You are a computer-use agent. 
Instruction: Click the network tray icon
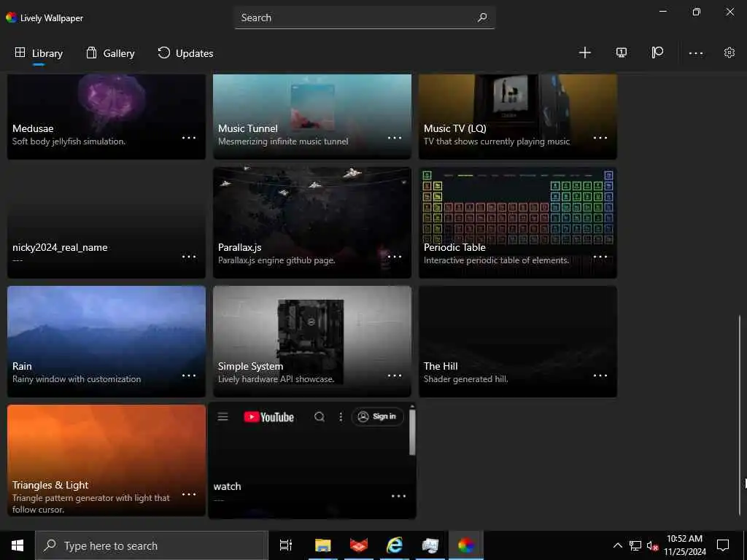(x=635, y=545)
